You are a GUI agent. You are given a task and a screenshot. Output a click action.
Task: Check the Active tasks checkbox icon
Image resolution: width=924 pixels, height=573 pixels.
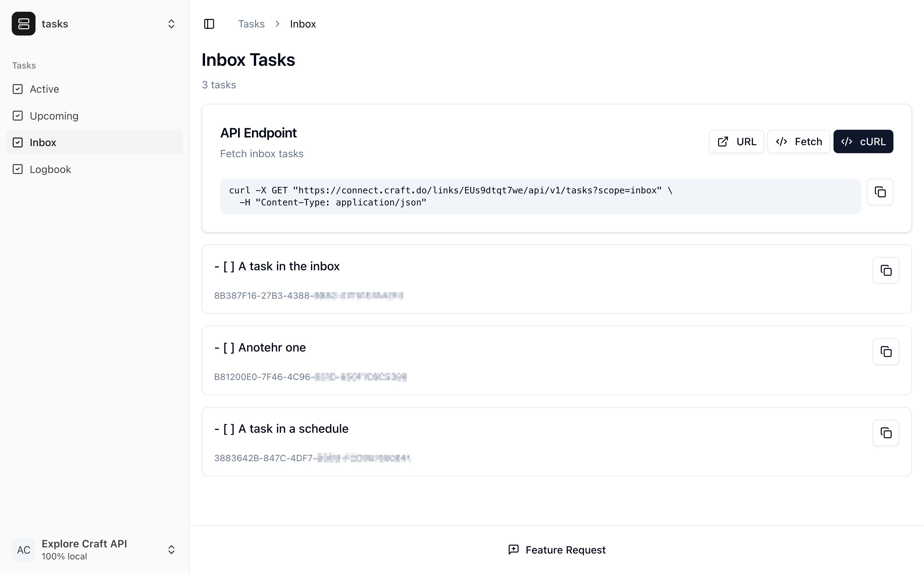tap(17, 89)
